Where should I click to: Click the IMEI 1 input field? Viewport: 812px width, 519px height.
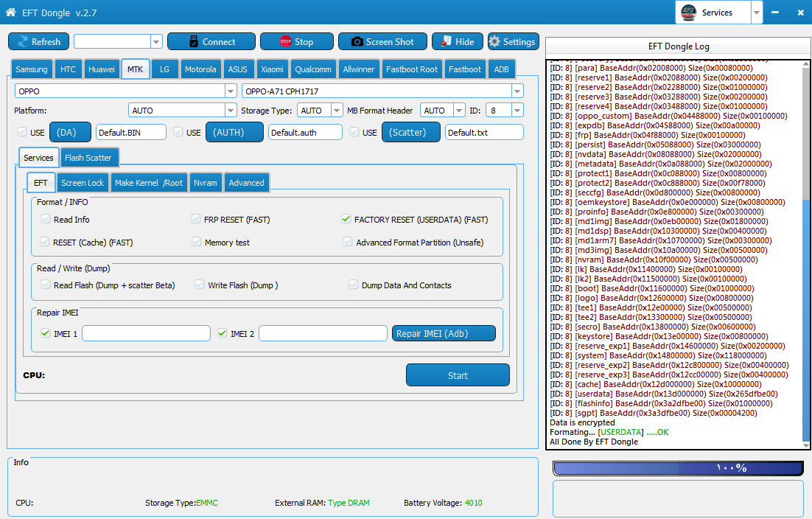tap(146, 333)
